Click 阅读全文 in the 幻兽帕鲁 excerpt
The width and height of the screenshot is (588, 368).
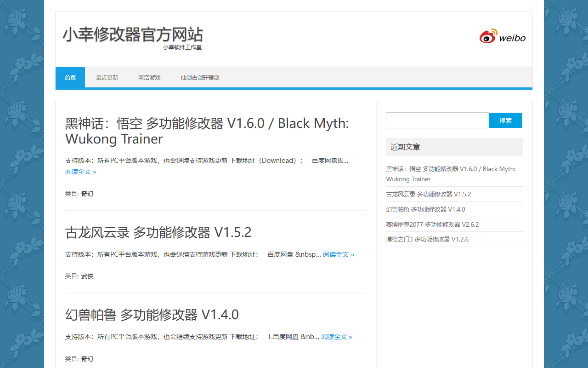(337, 337)
